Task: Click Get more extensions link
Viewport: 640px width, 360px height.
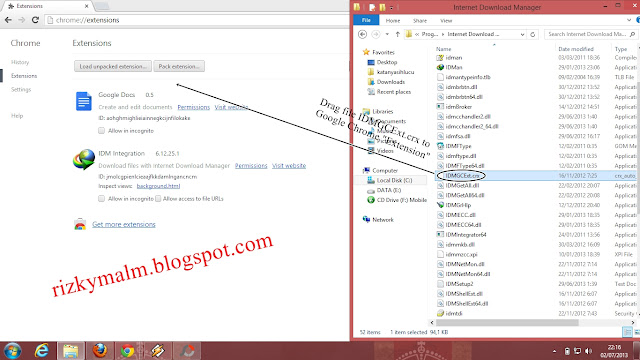Action: [x=124, y=224]
